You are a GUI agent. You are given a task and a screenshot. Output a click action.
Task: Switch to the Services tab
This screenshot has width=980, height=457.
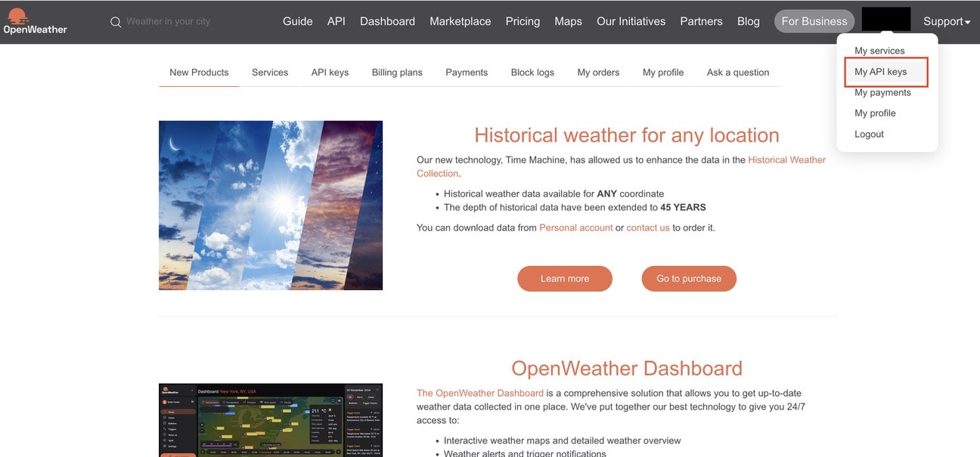point(270,73)
